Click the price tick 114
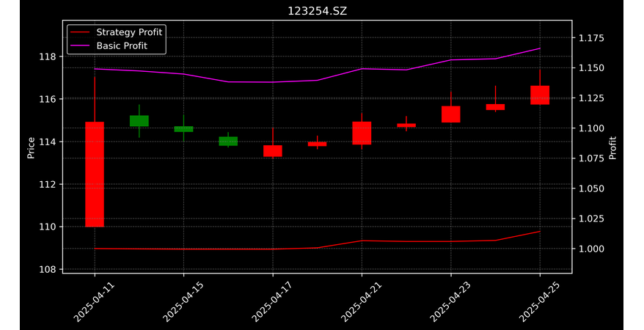This screenshot has width=644, height=330. [x=48, y=142]
